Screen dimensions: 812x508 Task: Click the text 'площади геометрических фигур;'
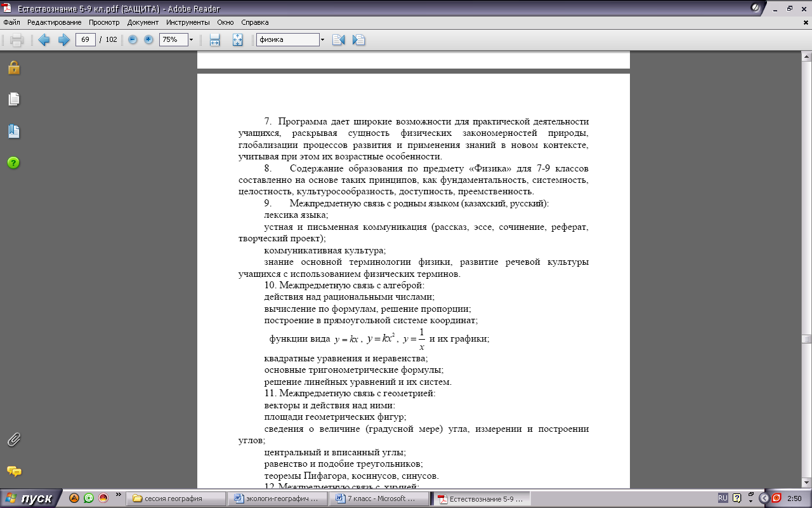335,417
